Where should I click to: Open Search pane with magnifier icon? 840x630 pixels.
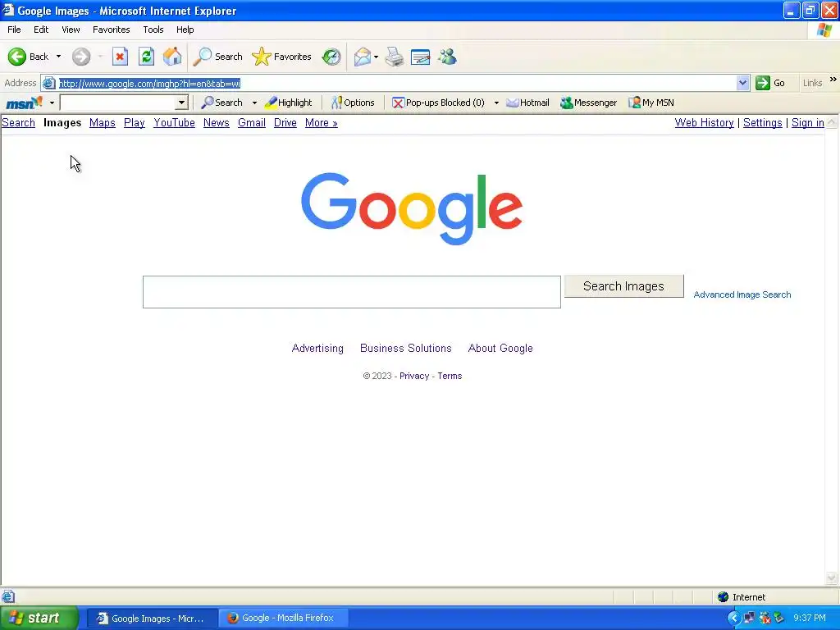pos(218,57)
